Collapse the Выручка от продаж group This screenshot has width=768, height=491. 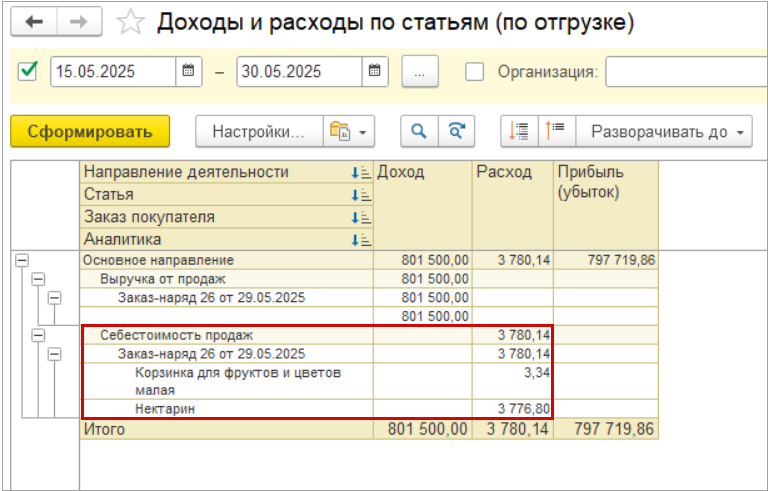[38, 279]
